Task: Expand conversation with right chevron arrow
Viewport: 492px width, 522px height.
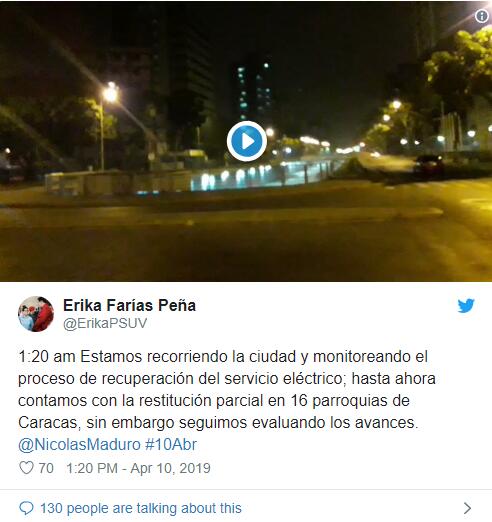Action: 468,508
